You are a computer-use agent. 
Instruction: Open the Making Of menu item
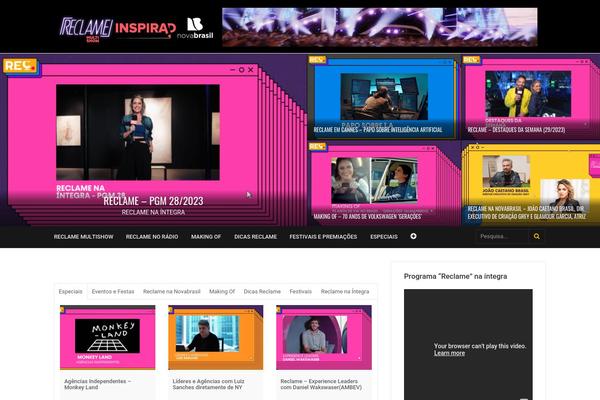(x=206, y=237)
